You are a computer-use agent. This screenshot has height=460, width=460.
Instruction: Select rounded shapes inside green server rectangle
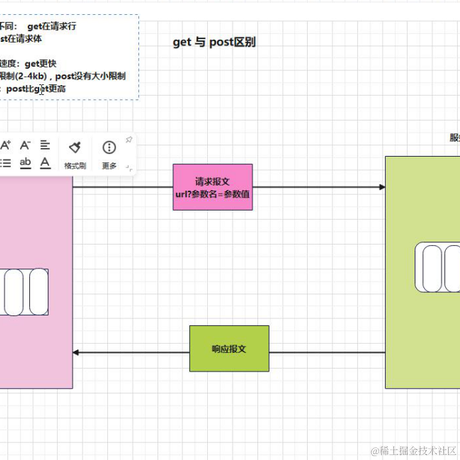pos(437,268)
